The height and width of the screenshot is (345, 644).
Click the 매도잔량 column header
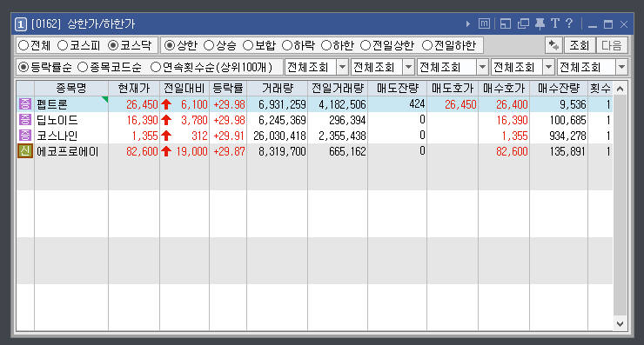coord(397,88)
